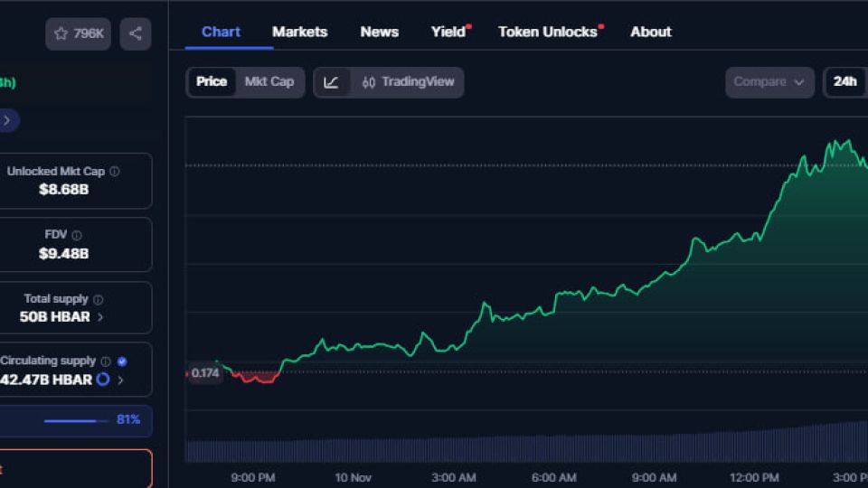Switch to TradingView candlestick chart
Viewport: 868px width, 488px height.
pyautogui.click(x=408, y=82)
